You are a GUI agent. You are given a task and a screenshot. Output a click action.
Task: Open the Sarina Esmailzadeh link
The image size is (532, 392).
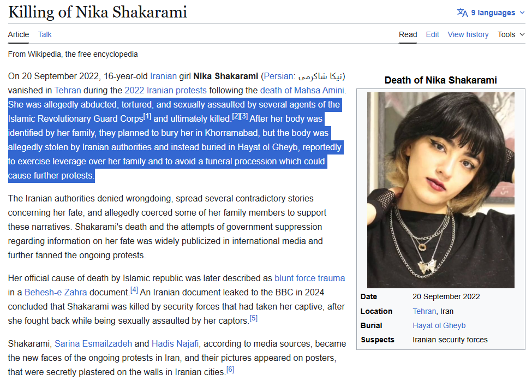click(x=93, y=343)
